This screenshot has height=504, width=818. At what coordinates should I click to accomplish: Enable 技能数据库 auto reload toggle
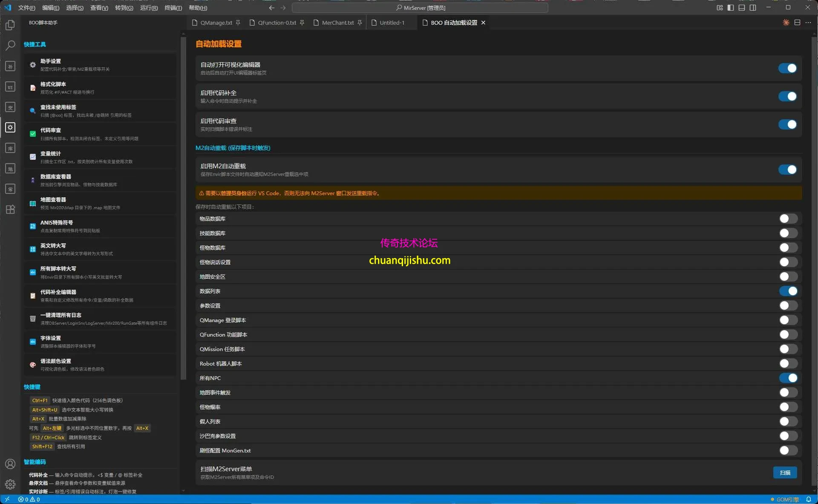[788, 233]
